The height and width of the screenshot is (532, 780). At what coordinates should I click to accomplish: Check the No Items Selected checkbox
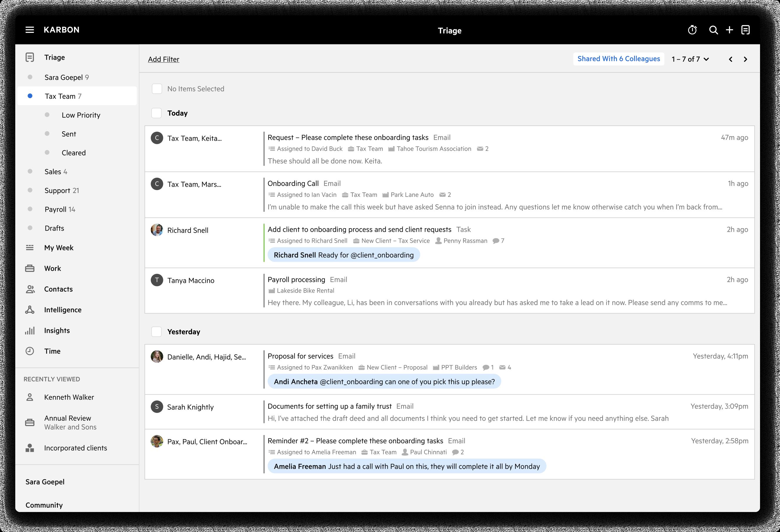(x=157, y=89)
